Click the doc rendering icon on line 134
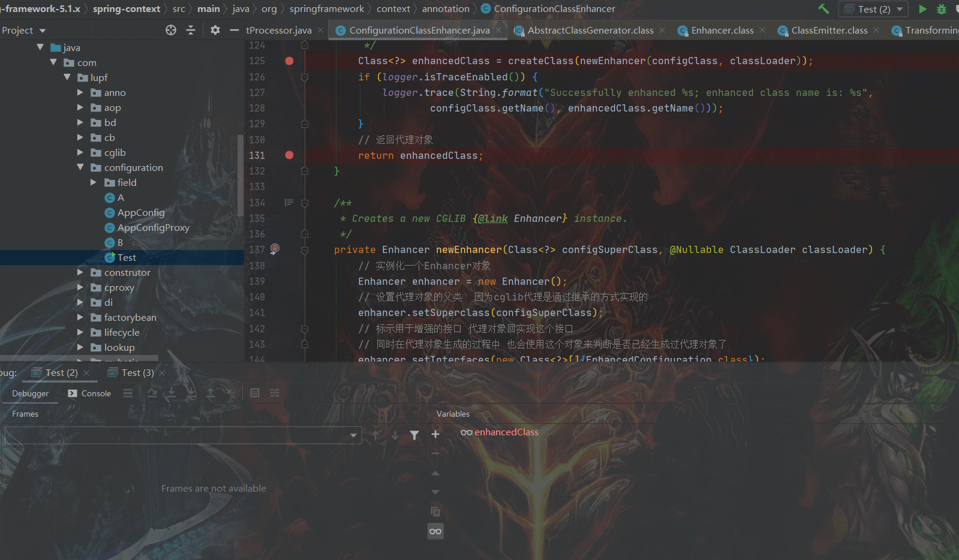 pyautogui.click(x=288, y=203)
